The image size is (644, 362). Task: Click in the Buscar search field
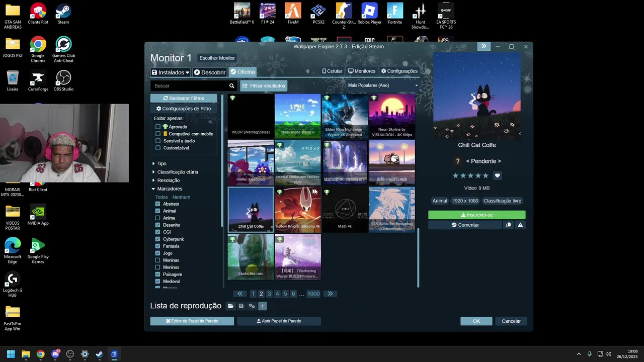pyautogui.click(x=189, y=86)
